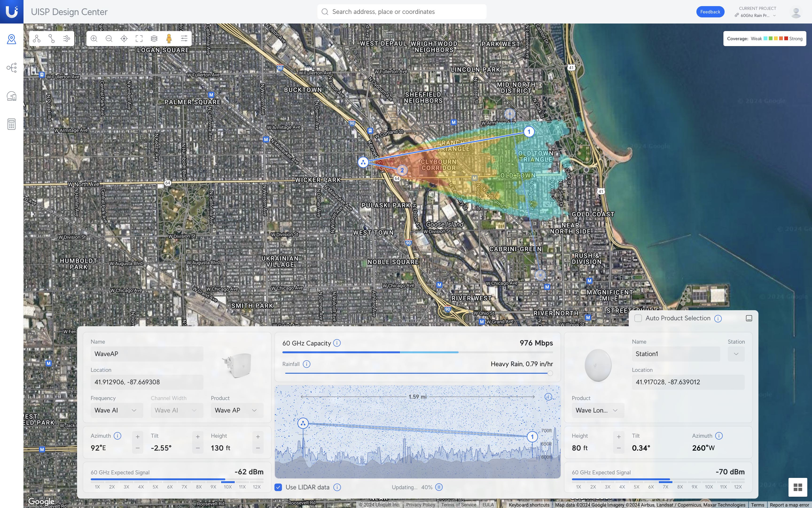812x508 pixels.
Task: Select the WaveAP marker on map
Action: coord(363,163)
